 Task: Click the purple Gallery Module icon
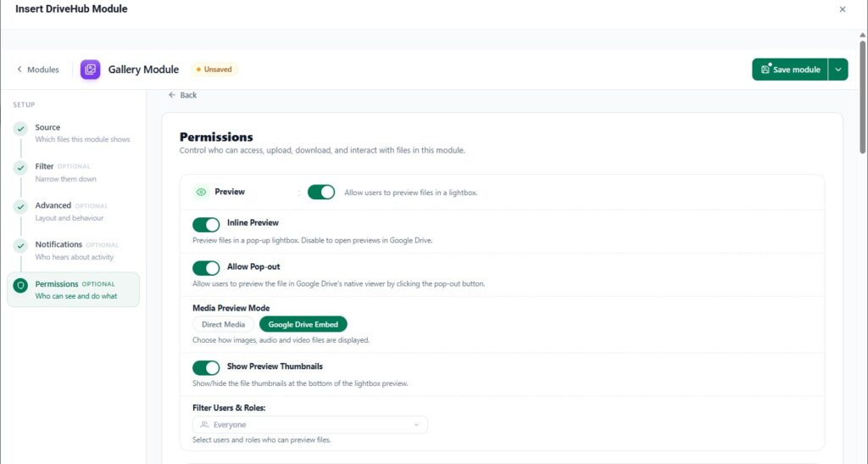coord(90,70)
